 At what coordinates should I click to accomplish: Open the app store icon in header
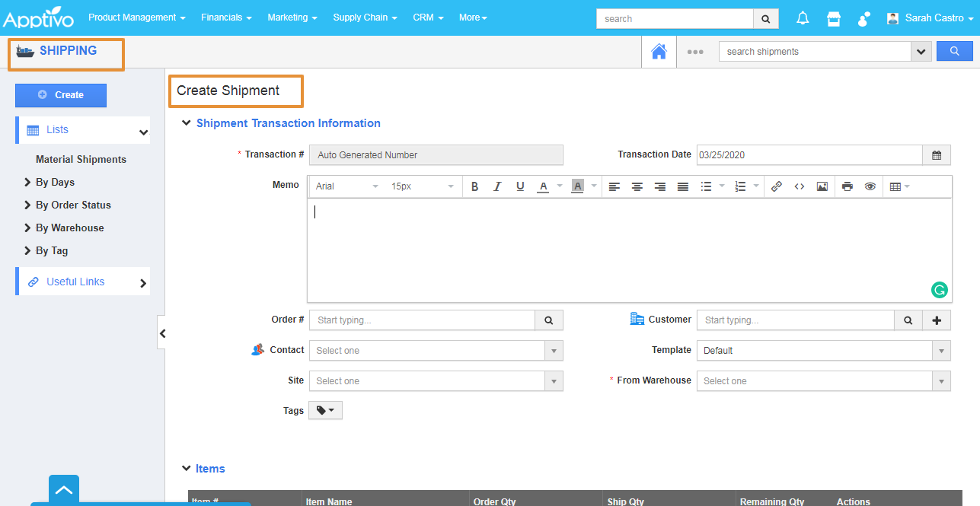pyautogui.click(x=834, y=18)
